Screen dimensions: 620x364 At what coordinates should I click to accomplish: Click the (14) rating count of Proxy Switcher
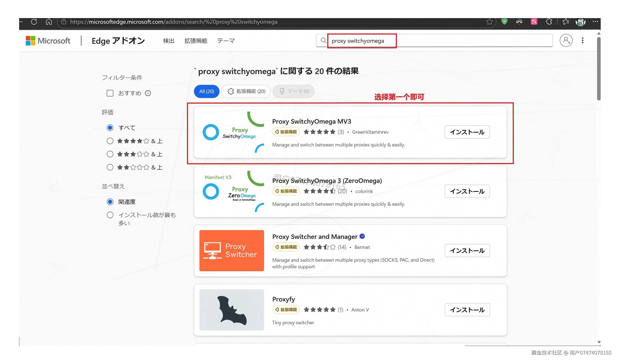tap(342, 247)
